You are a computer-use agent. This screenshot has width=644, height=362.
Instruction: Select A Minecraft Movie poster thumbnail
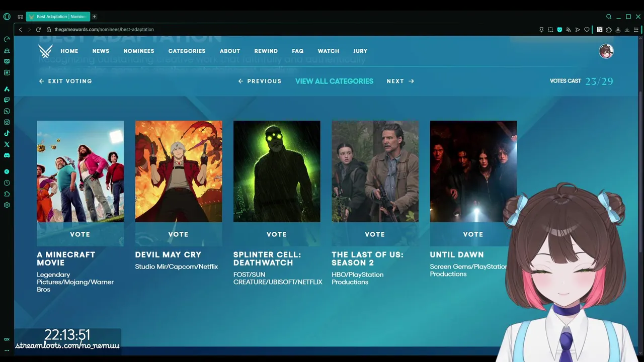(80, 171)
